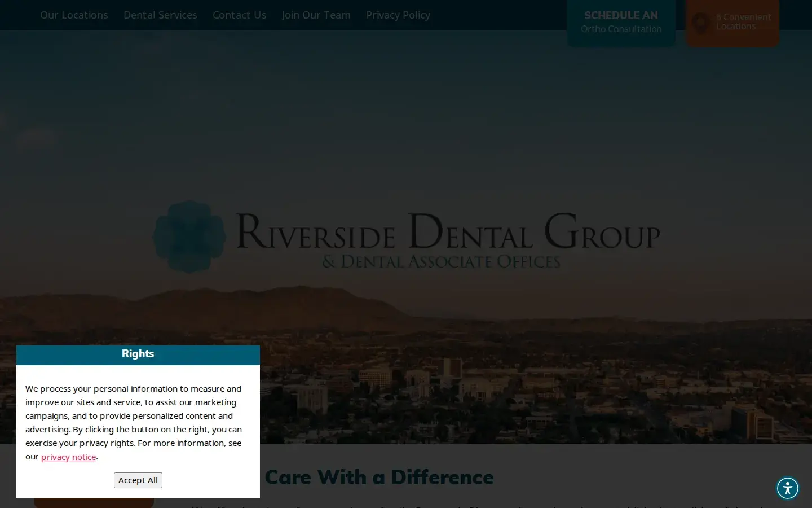Click the Riverside Dental Group logo text

click(x=448, y=231)
